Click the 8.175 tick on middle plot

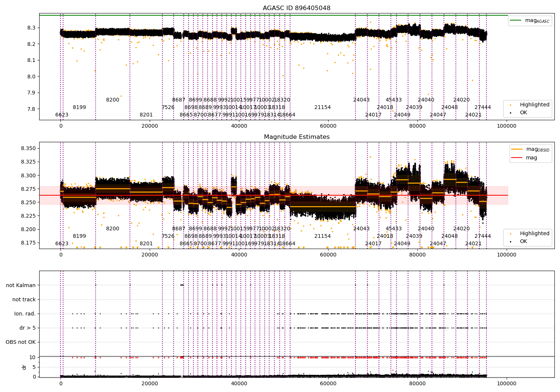(28, 243)
